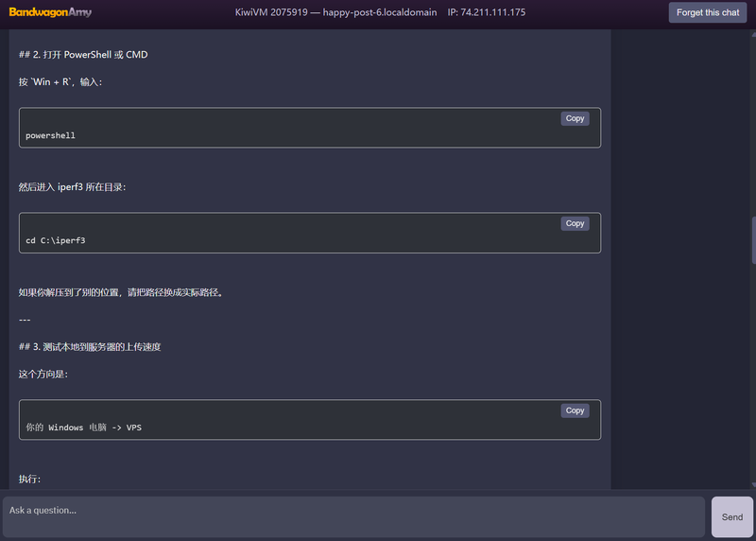Click the Send button
This screenshot has height=541, width=756.
[x=731, y=516]
